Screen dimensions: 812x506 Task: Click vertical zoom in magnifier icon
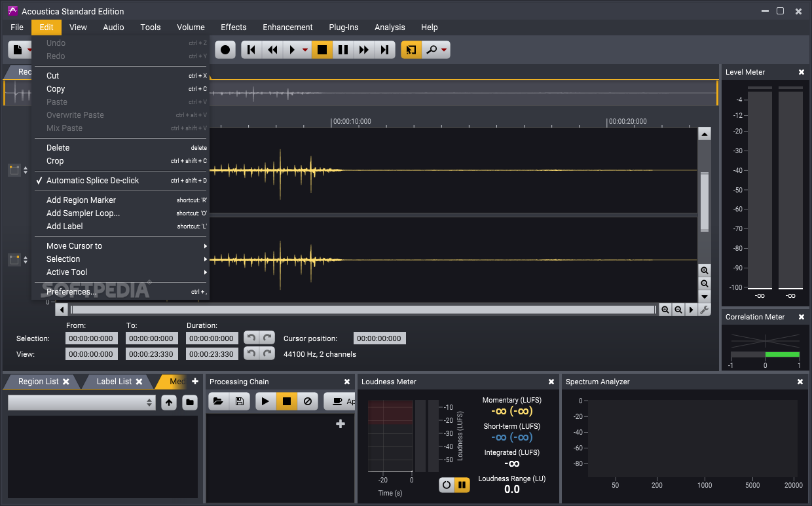pyautogui.click(x=705, y=270)
